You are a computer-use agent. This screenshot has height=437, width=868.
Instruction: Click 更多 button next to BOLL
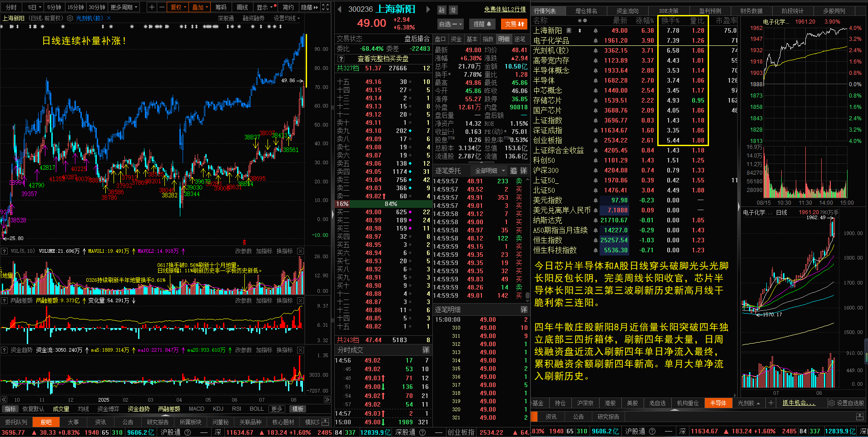[x=277, y=409]
